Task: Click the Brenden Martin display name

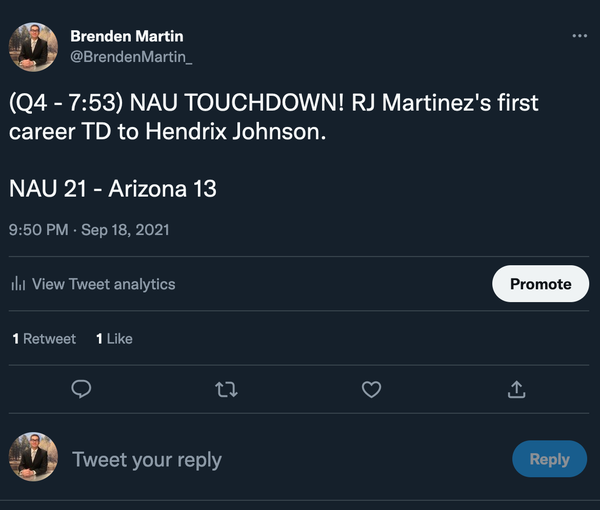Action: (x=127, y=37)
